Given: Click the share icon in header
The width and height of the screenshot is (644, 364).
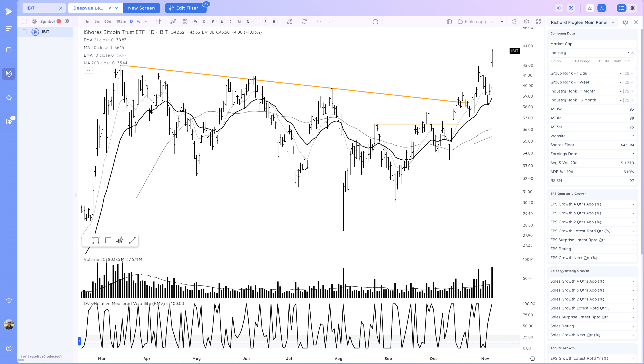Looking at the screenshot, I should tap(559, 8).
